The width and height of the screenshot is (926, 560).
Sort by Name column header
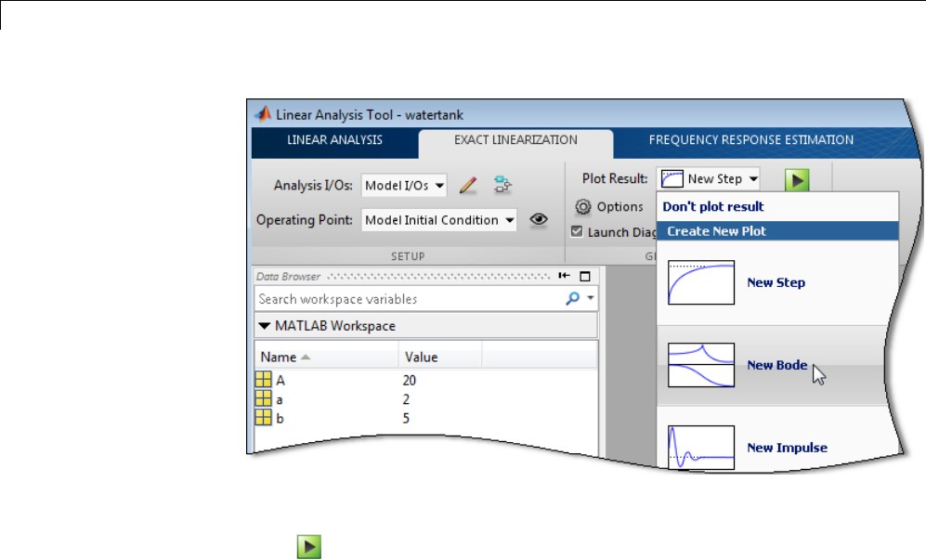(x=326, y=357)
